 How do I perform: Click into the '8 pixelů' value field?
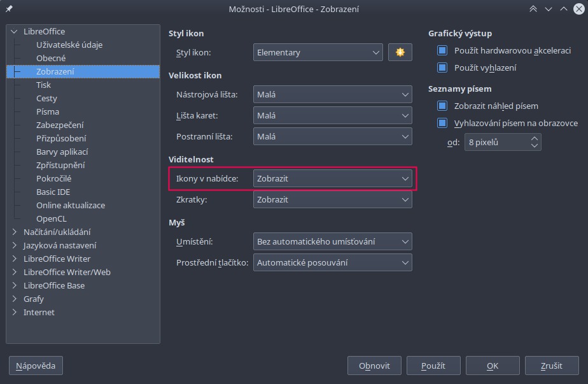coord(497,142)
